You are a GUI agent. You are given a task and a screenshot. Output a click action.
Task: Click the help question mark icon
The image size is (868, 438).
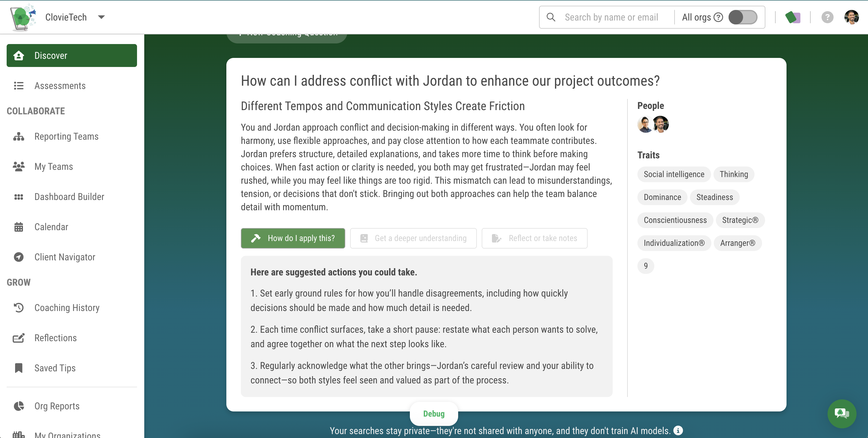pyautogui.click(x=827, y=17)
